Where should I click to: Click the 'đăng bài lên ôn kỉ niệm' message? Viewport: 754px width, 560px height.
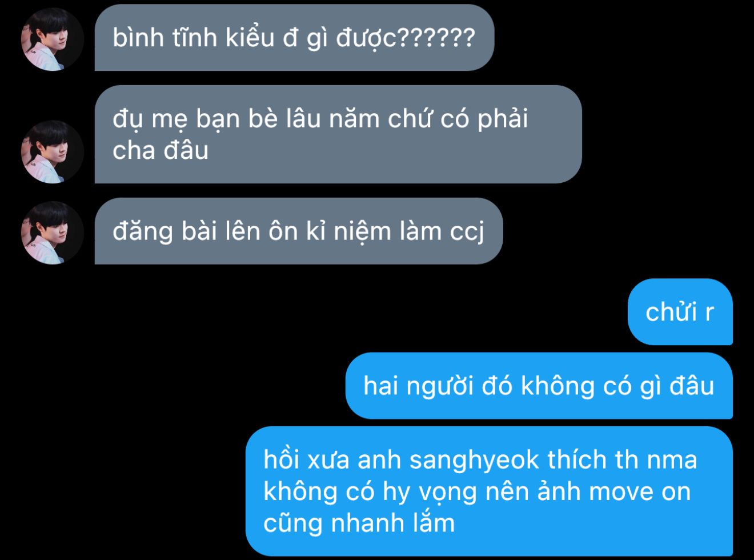299,231
